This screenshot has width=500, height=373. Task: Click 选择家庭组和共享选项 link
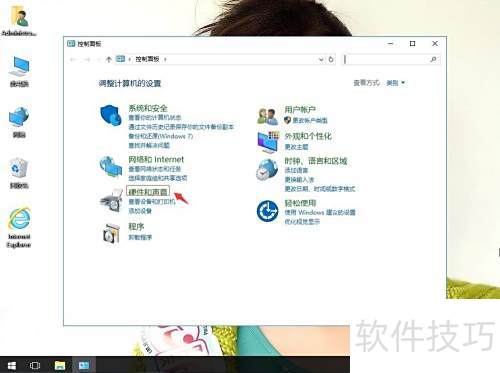pyautogui.click(x=158, y=178)
